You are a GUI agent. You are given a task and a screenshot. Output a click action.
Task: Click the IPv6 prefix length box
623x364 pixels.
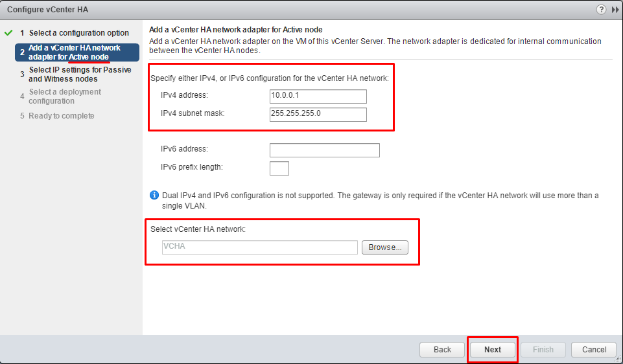[x=279, y=168]
